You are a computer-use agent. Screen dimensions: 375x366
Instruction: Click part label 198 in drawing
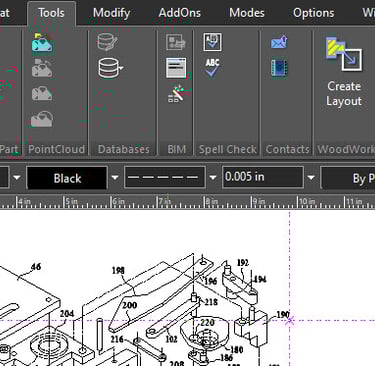[118, 270]
